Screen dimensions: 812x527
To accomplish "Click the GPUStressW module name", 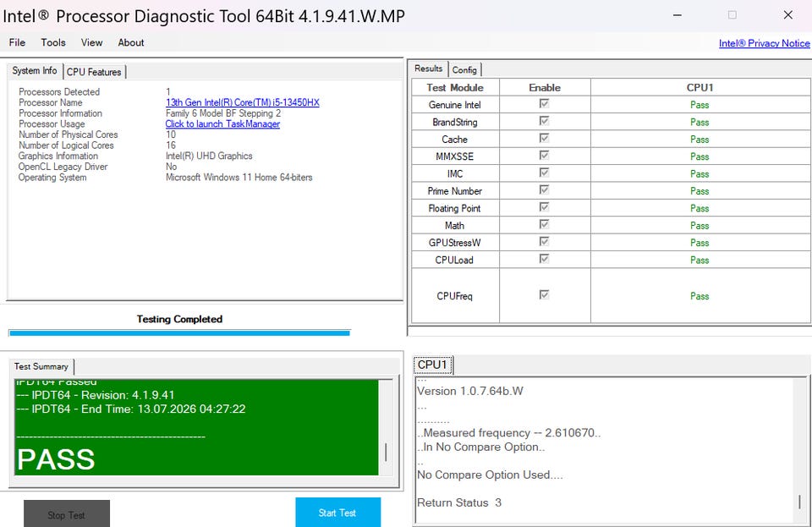I will [x=455, y=243].
